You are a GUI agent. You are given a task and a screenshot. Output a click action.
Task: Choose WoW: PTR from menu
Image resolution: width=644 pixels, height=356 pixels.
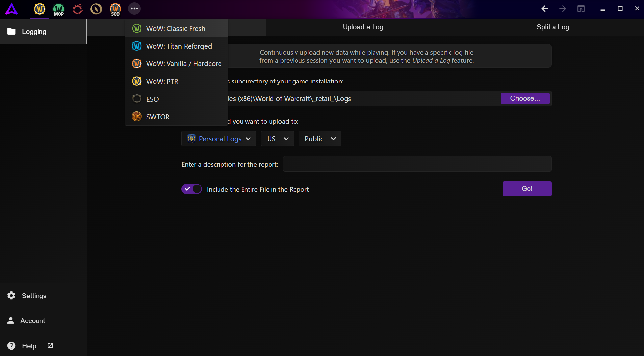pos(176,81)
